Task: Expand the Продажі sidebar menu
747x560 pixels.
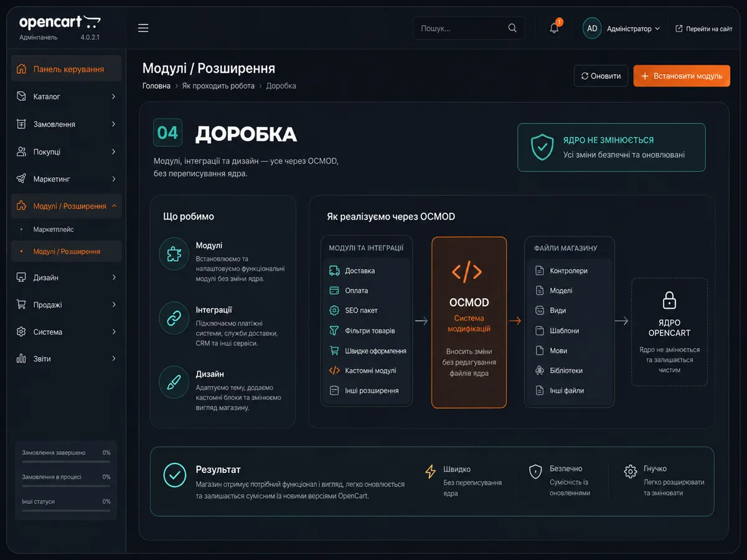Action: 66,305
